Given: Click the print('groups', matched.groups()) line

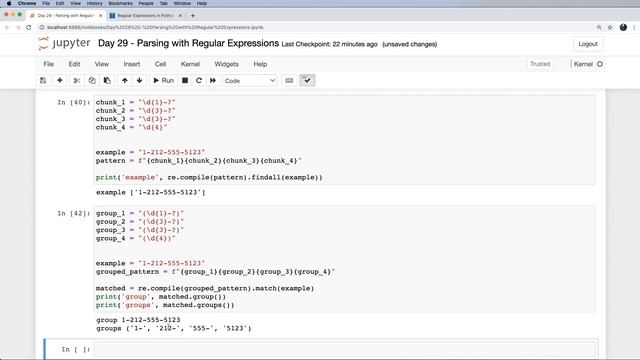Looking at the screenshot, I should click(x=165, y=305).
